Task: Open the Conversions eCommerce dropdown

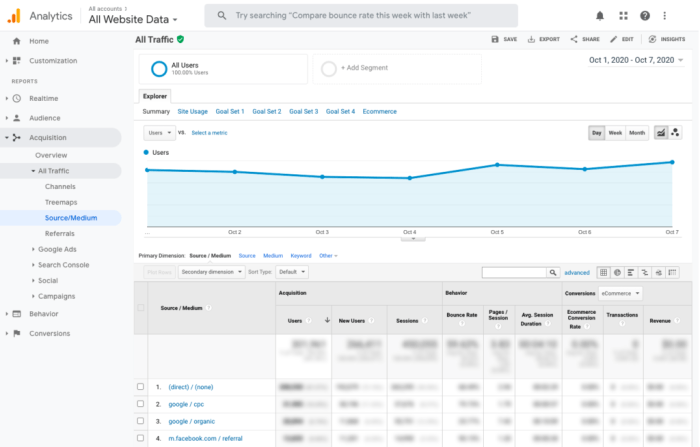Action: tap(620, 293)
